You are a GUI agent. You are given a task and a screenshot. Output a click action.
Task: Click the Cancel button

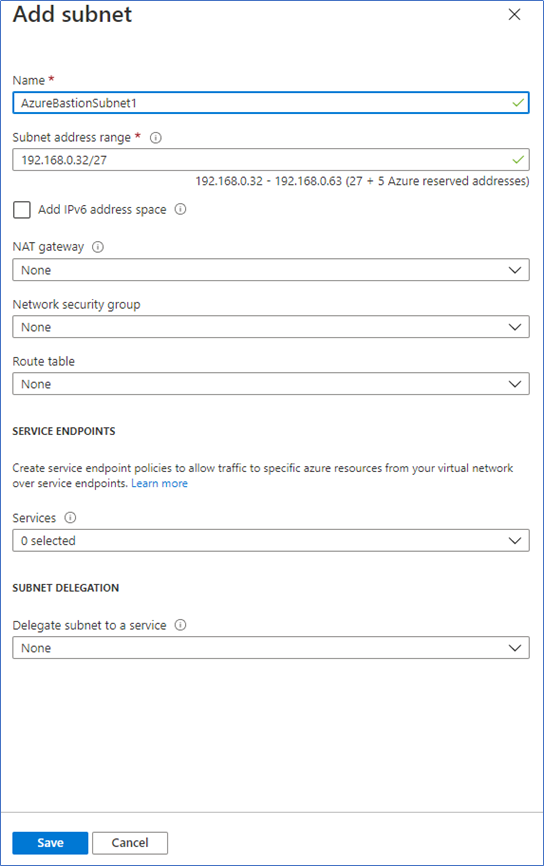(130, 843)
